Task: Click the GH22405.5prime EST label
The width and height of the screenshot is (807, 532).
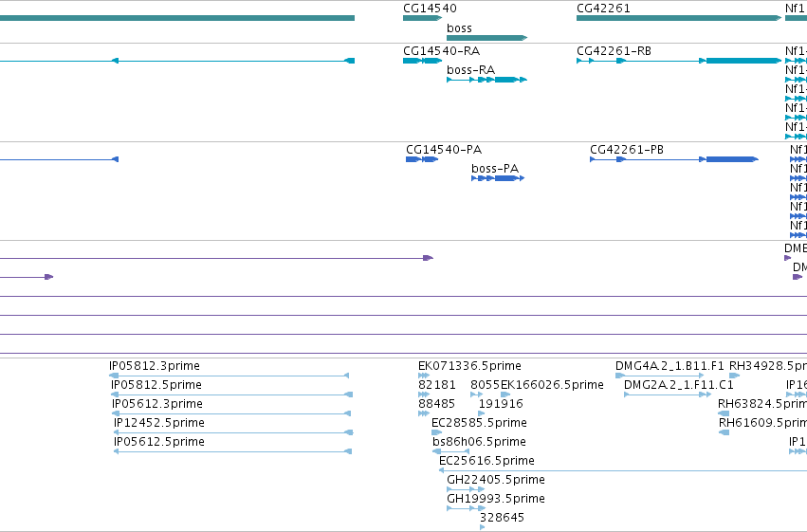Action: click(496, 480)
